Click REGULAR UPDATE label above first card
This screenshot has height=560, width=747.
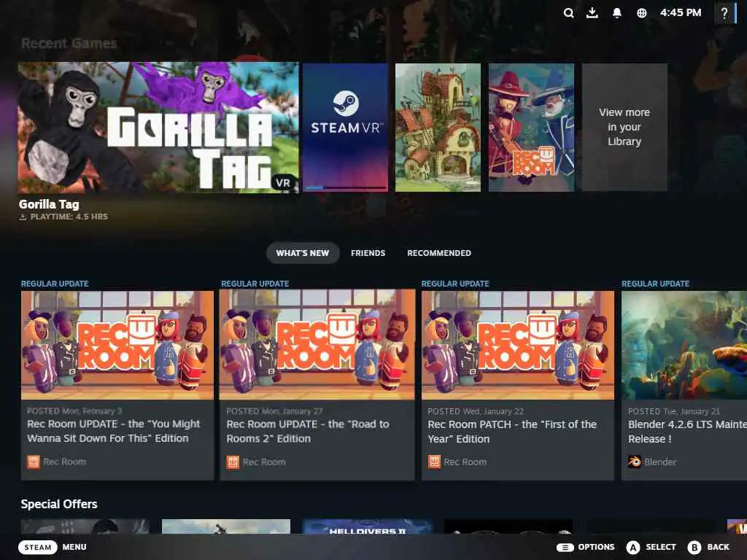pyautogui.click(x=55, y=284)
